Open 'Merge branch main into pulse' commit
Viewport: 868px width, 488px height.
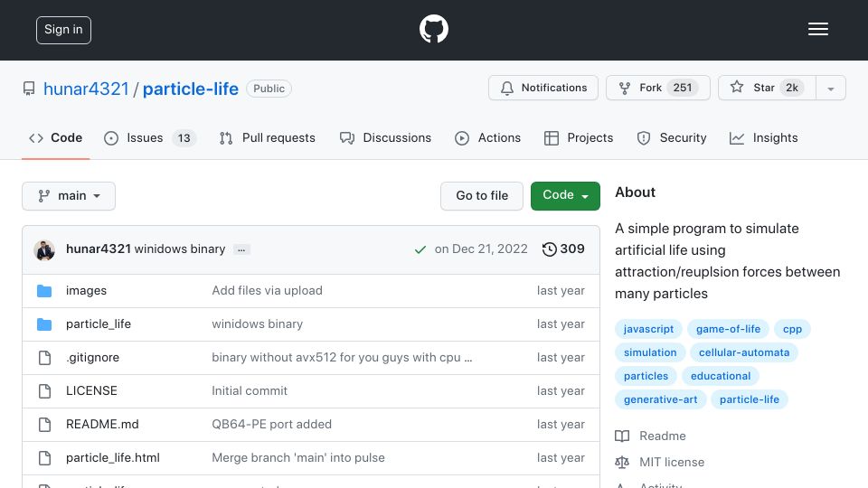(298, 457)
